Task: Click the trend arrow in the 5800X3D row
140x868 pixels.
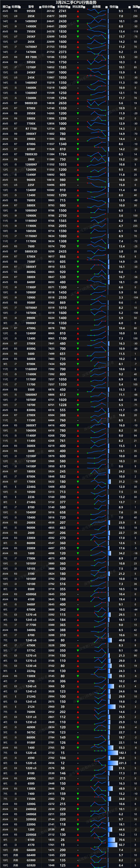Action: pyautogui.click(x=78, y=251)
